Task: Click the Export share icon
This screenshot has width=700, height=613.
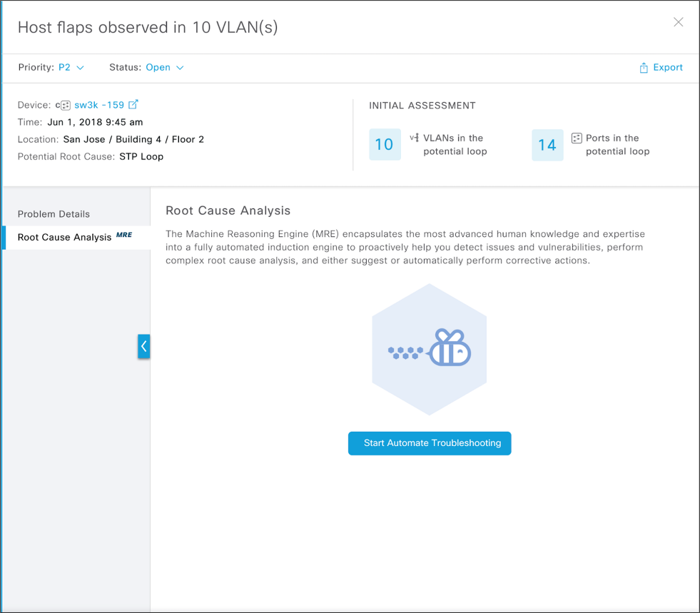Action: point(644,68)
